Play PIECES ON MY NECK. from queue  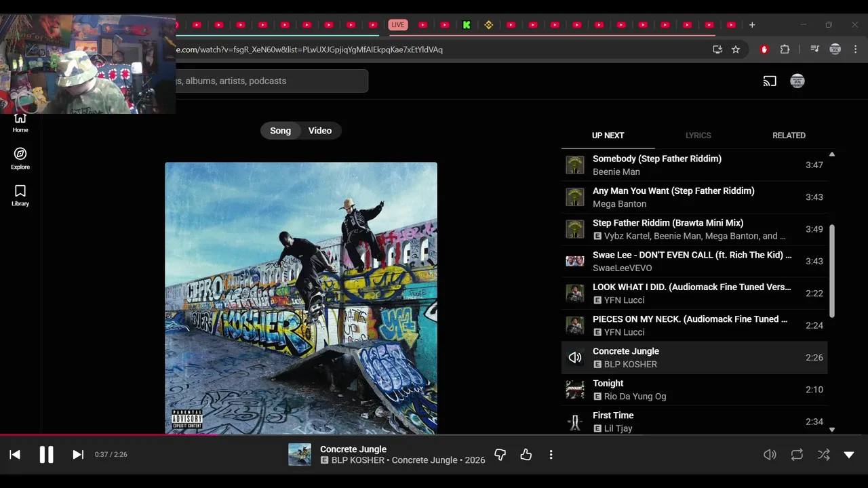point(694,325)
